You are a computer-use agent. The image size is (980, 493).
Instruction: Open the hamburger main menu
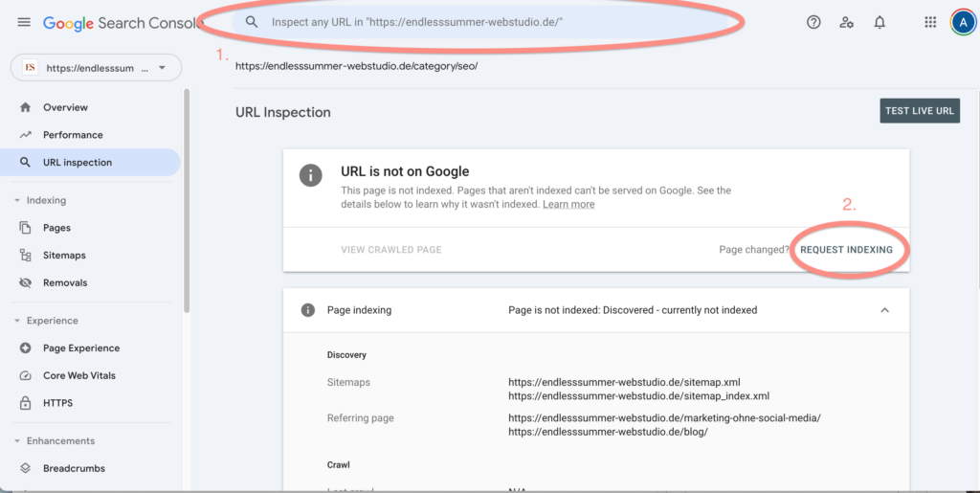click(24, 22)
